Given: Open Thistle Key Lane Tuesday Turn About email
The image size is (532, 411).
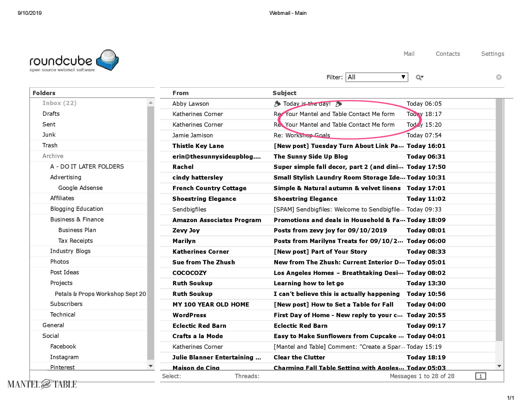Looking at the screenshot, I should [328, 146].
